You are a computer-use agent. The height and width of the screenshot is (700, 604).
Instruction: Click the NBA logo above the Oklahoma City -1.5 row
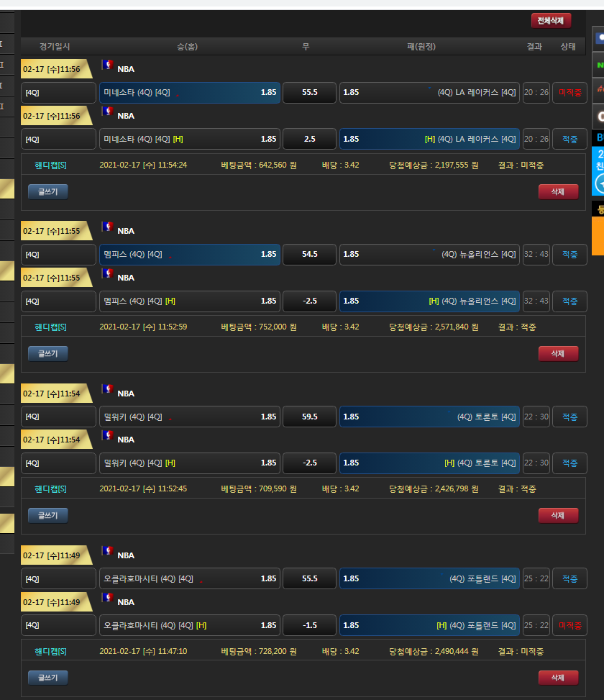[108, 598]
